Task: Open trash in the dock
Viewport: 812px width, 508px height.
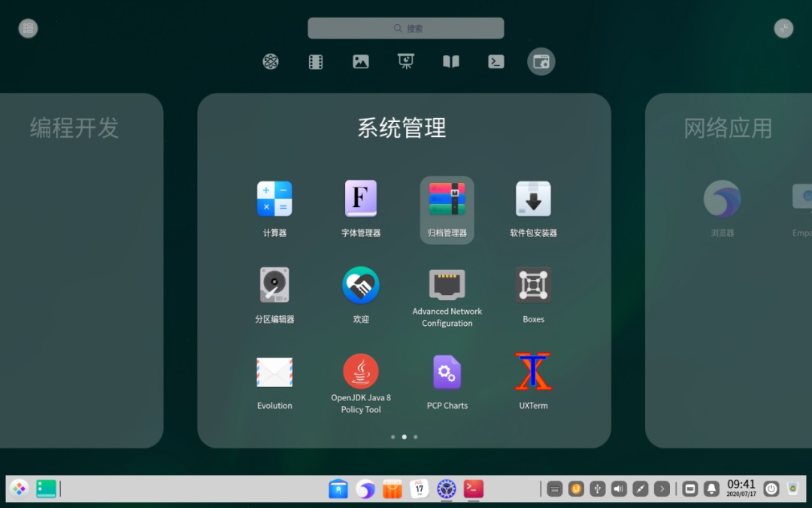Action: pyautogui.click(x=792, y=489)
